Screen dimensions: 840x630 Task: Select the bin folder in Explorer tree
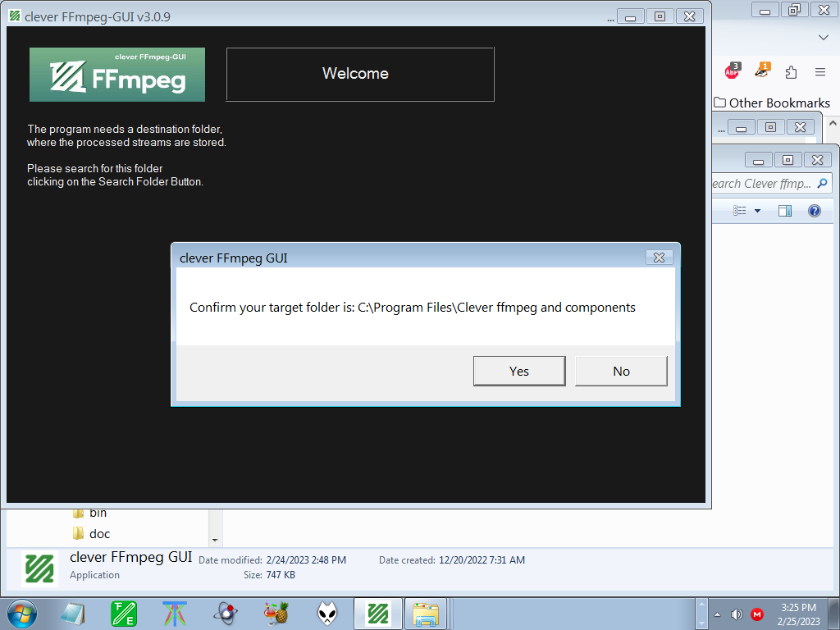90,513
